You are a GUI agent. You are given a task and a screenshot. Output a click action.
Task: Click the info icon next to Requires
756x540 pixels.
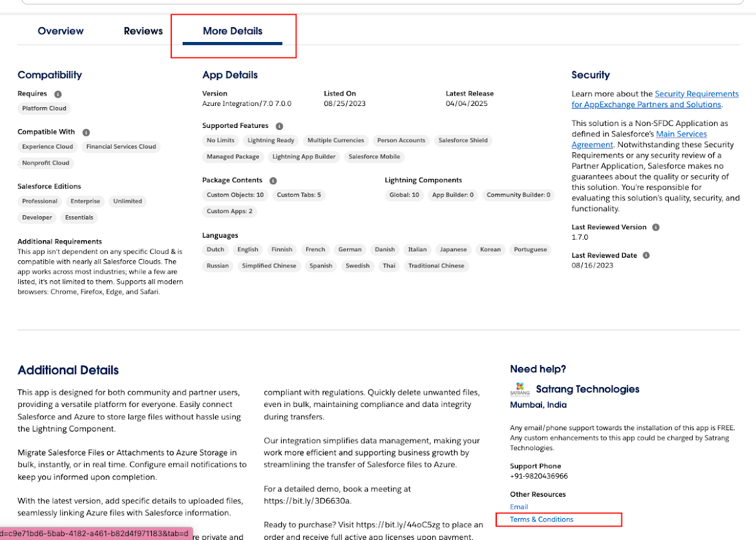coord(58,94)
